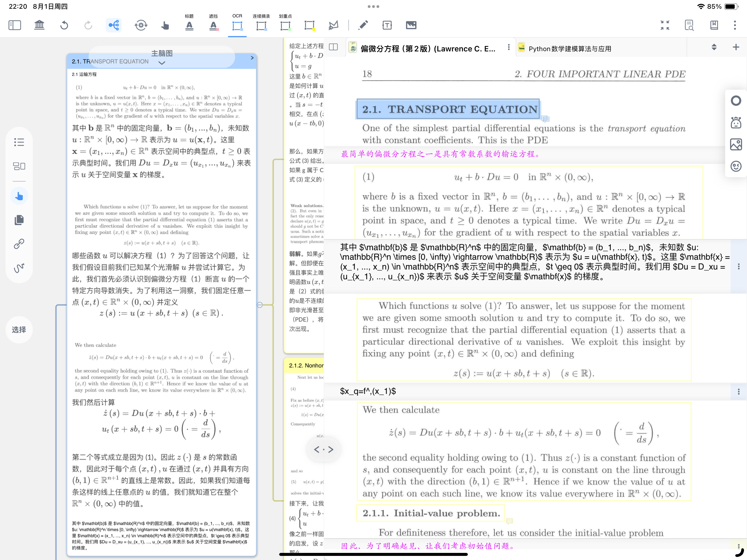
Task: Open the top-right more options menu
Action: coord(735,25)
